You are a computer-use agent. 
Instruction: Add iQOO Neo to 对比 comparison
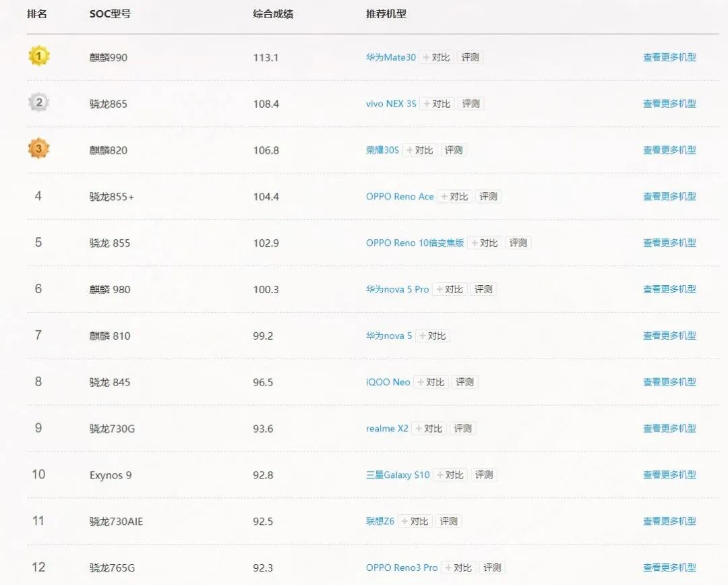click(431, 382)
